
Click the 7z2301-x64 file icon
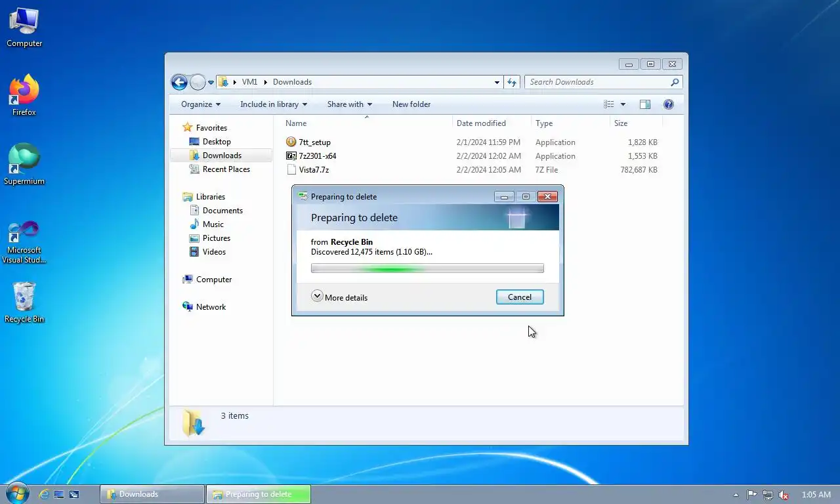[x=291, y=156]
